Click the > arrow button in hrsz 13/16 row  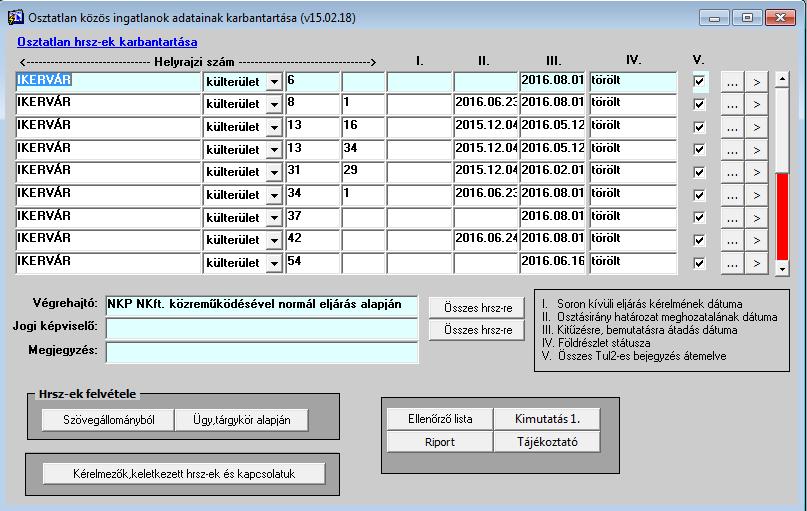[x=757, y=127]
